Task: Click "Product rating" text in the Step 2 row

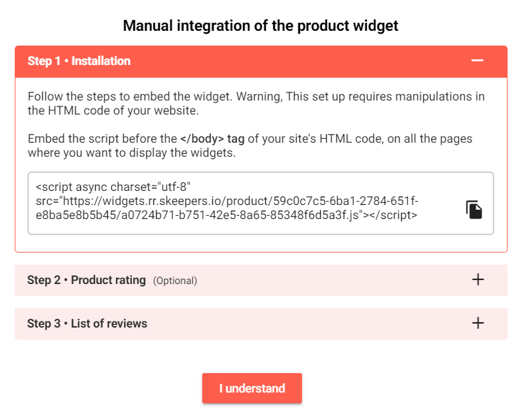Action: click(x=108, y=280)
